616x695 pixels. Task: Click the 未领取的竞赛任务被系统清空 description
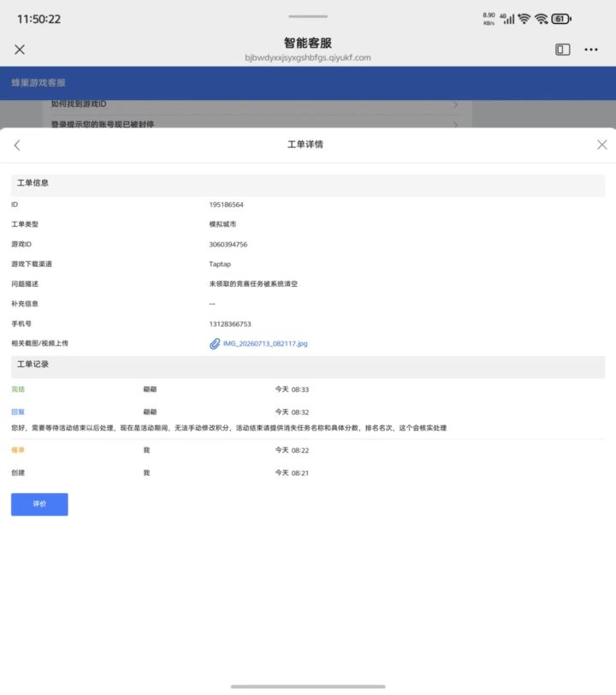point(253,283)
